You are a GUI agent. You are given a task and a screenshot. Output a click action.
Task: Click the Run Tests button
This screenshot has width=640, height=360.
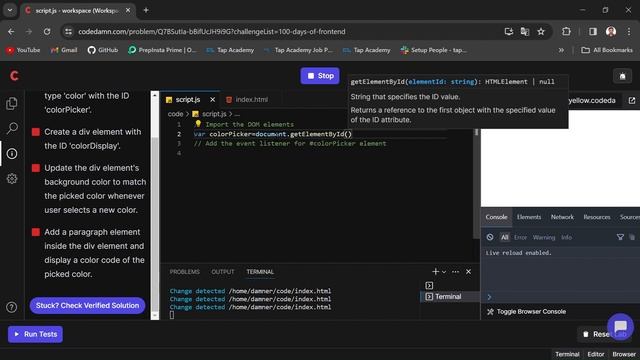[x=36, y=334]
